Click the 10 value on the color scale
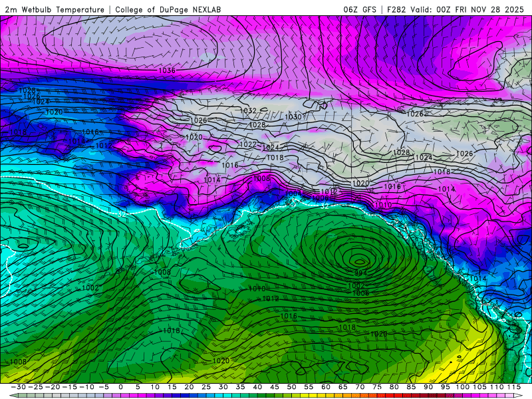The image size is (532, 399). click(x=155, y=387)
